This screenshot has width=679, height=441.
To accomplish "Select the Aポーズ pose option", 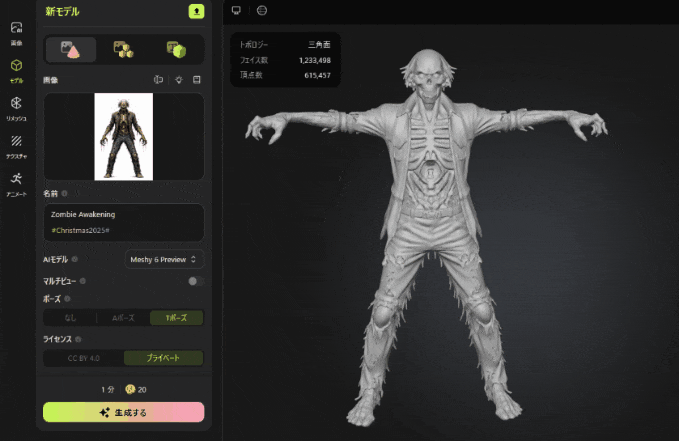I will [123, 318].
